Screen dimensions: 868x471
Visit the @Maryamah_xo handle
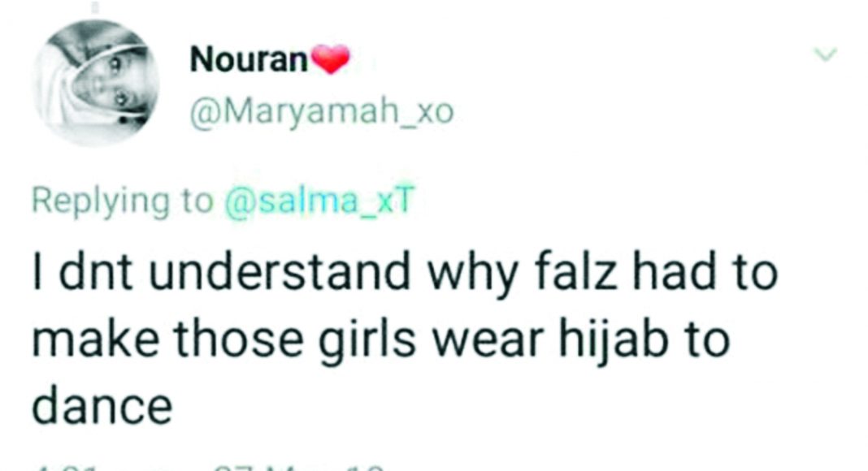coord(322,112)
